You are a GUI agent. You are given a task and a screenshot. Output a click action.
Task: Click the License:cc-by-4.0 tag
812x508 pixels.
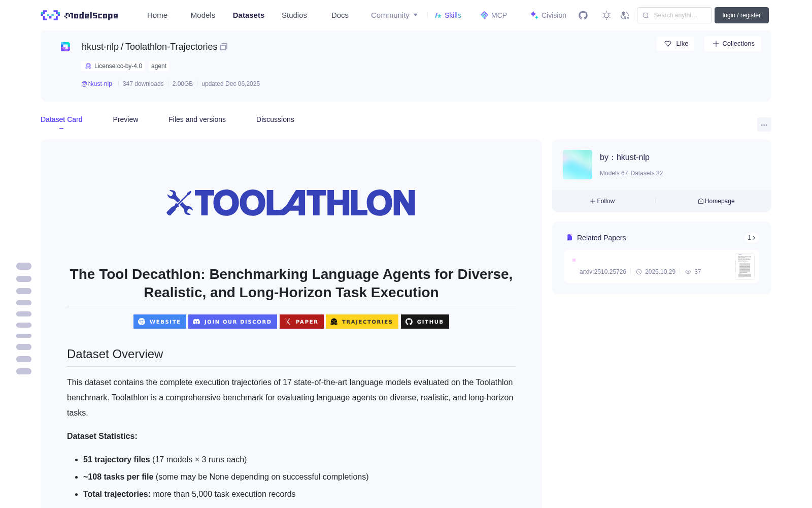(113, 66)
